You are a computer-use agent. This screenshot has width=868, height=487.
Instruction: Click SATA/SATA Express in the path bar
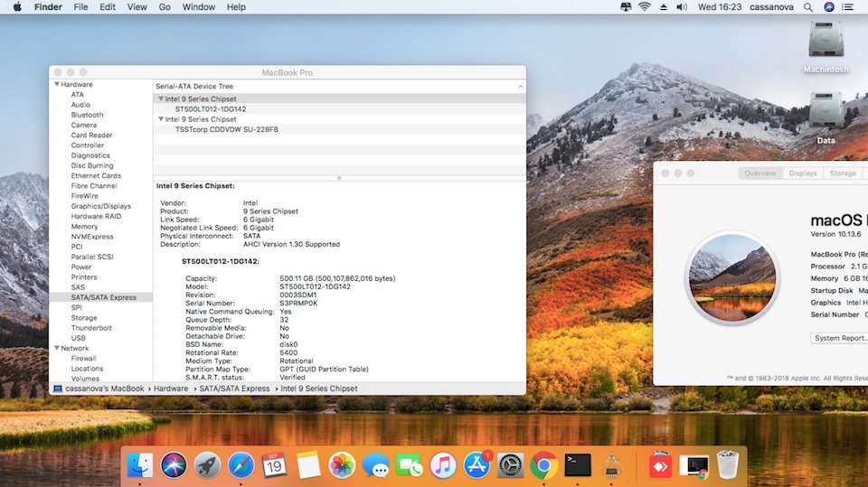[x=235, y=389]
